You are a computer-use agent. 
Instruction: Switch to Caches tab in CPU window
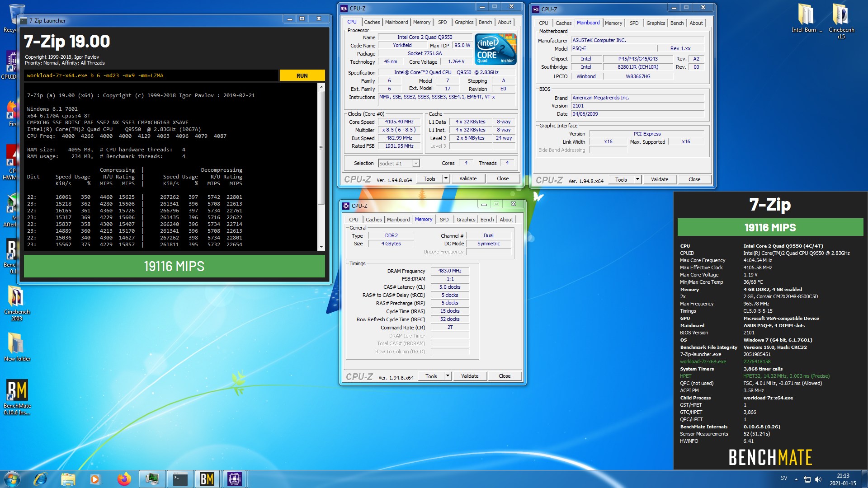point(372,22)
